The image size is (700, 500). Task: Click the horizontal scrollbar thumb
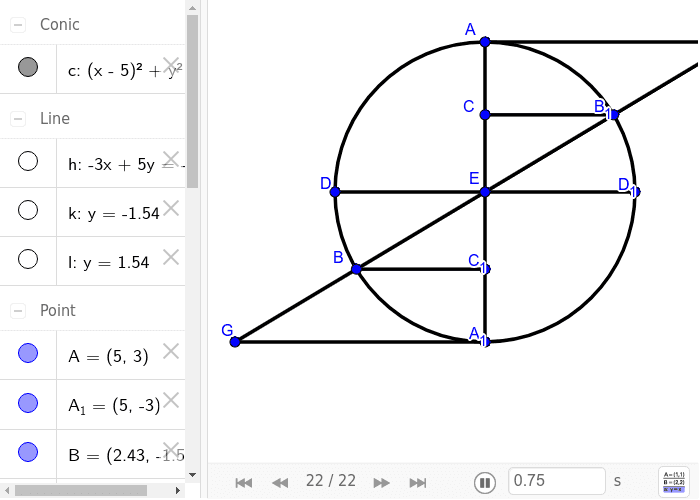[x=81, y=490]
